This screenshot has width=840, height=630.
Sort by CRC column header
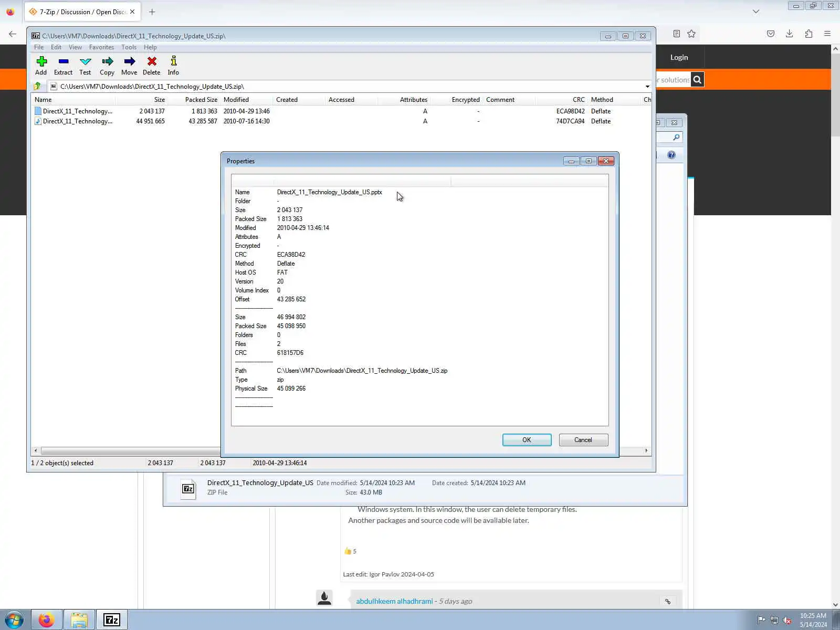click(x=561, y=100)
